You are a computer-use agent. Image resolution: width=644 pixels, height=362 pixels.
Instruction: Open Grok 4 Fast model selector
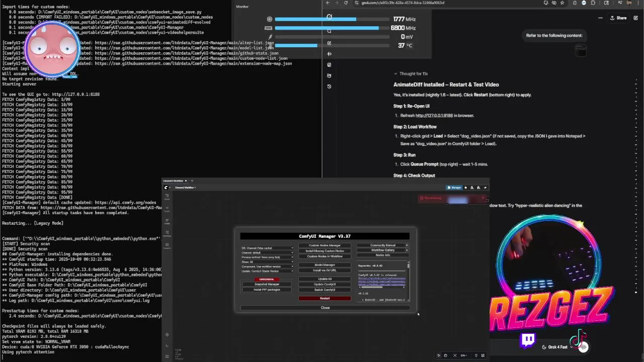point(557,347)
